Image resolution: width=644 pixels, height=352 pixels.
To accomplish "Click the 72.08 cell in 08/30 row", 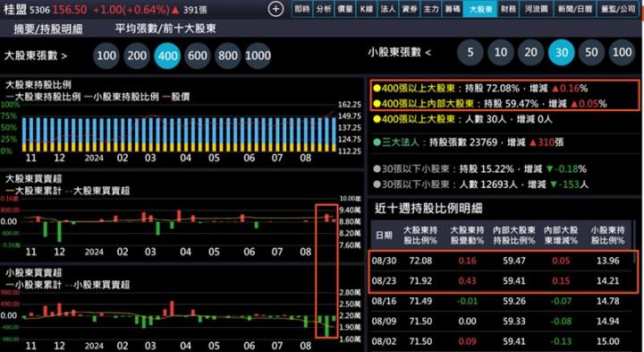I will point(420,261).
